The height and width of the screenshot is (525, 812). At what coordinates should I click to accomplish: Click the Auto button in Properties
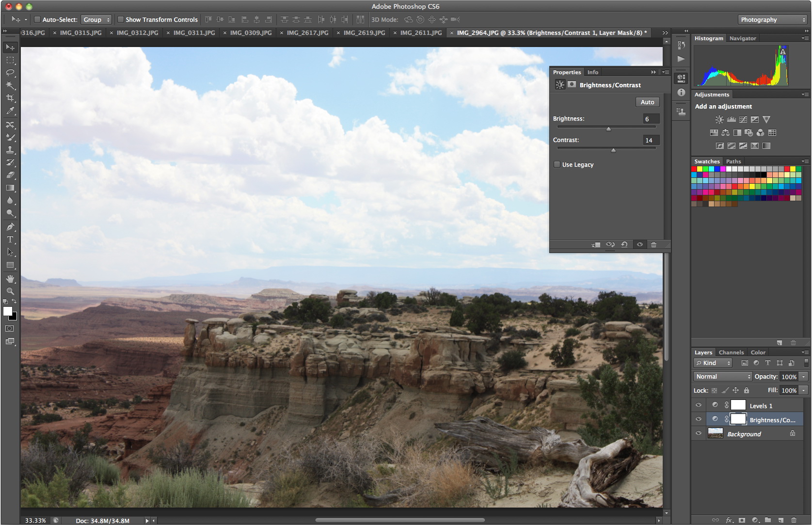click(x=647, y=102)
